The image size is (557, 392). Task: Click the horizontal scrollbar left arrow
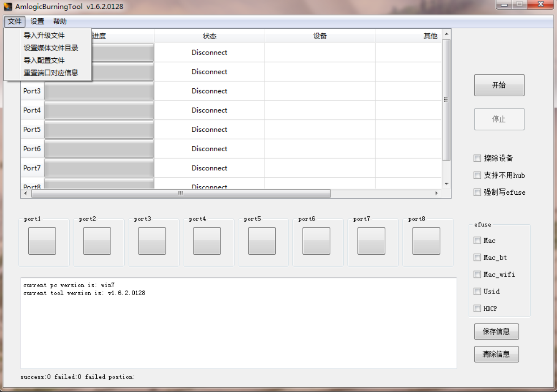click(x=25, y=193)
